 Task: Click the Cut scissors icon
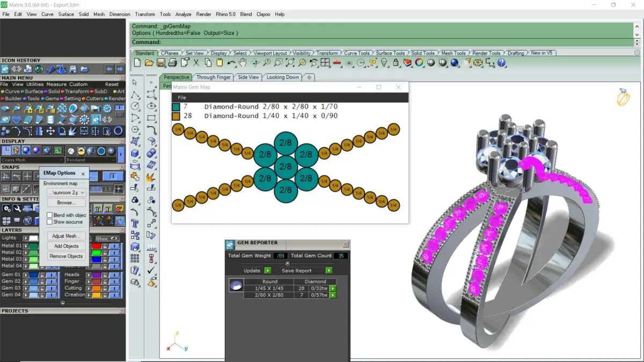(196, 63)
